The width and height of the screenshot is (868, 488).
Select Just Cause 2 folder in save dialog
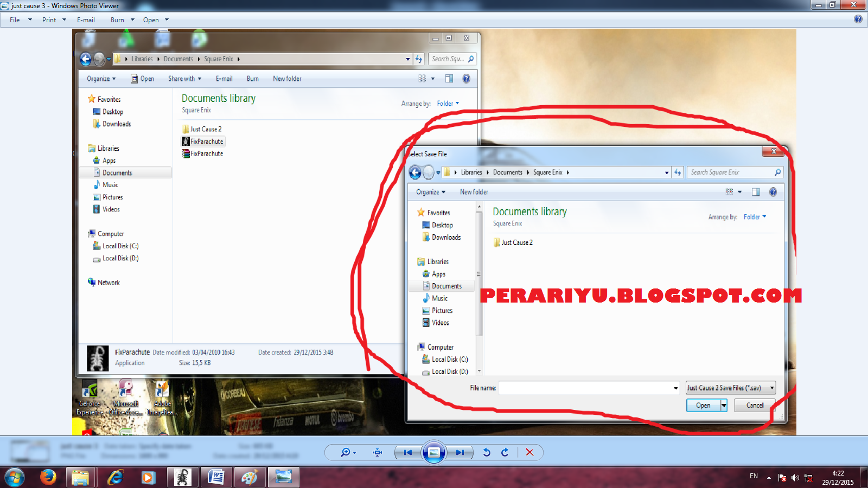click(513, 242)
